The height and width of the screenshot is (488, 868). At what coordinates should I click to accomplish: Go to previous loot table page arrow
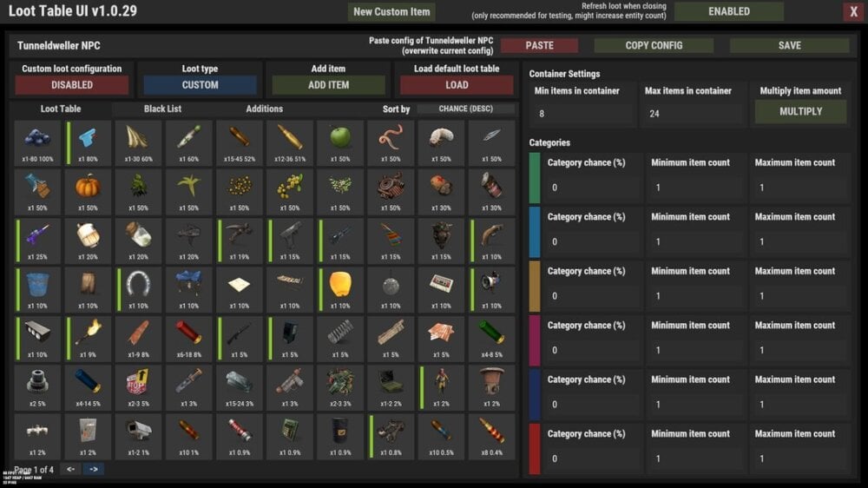pos(70,469)
